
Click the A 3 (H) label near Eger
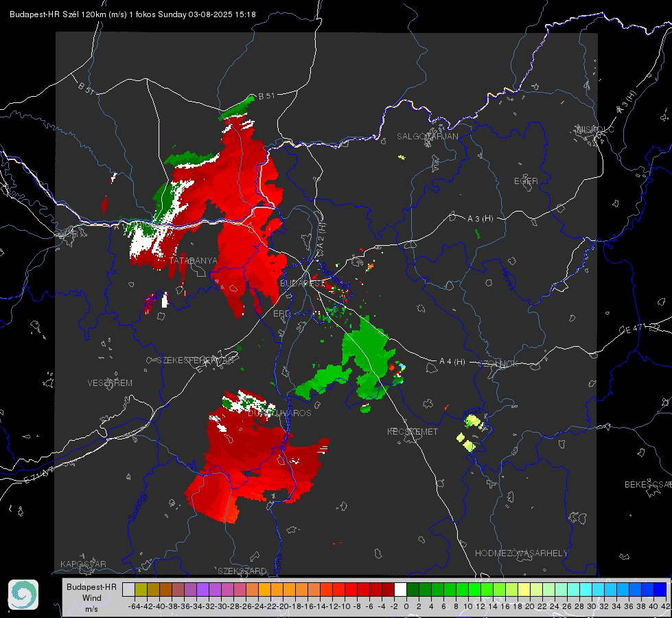[x=480, y=219]
